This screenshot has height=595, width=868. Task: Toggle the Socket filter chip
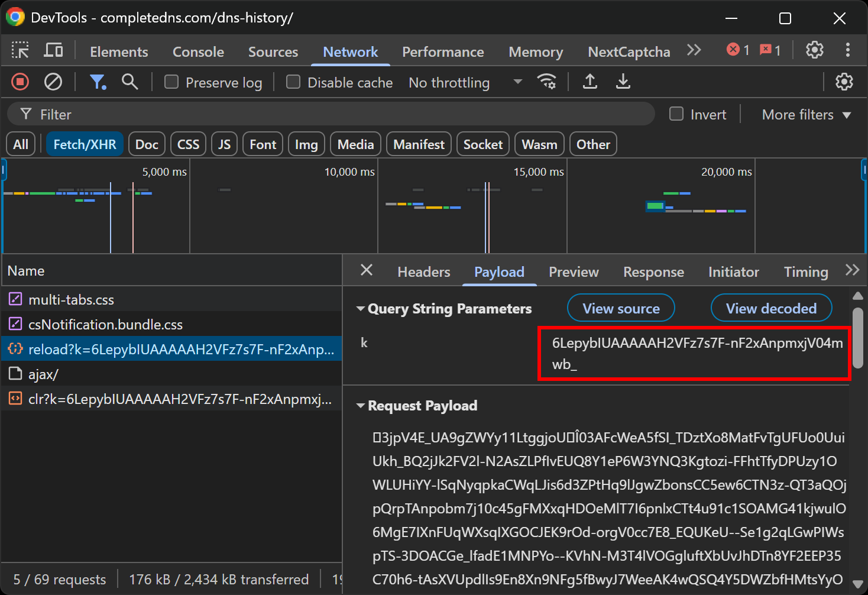click(482, 144)
